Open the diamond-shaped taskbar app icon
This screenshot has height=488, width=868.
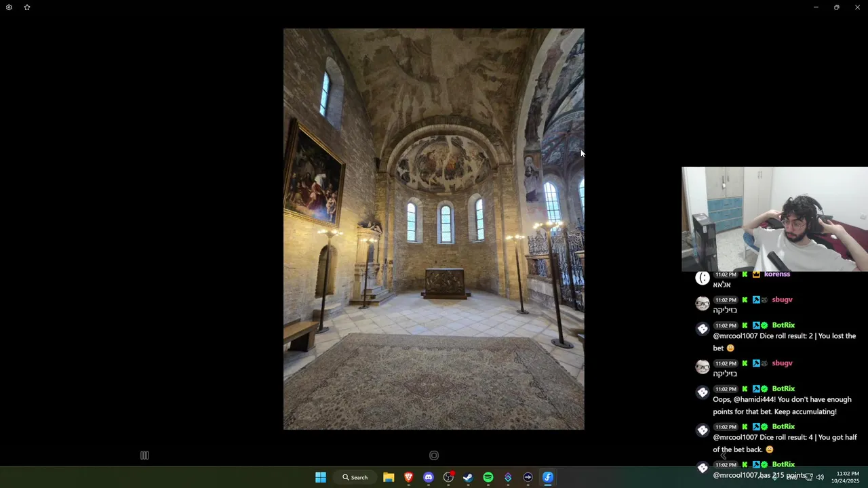tap(508, 477)
